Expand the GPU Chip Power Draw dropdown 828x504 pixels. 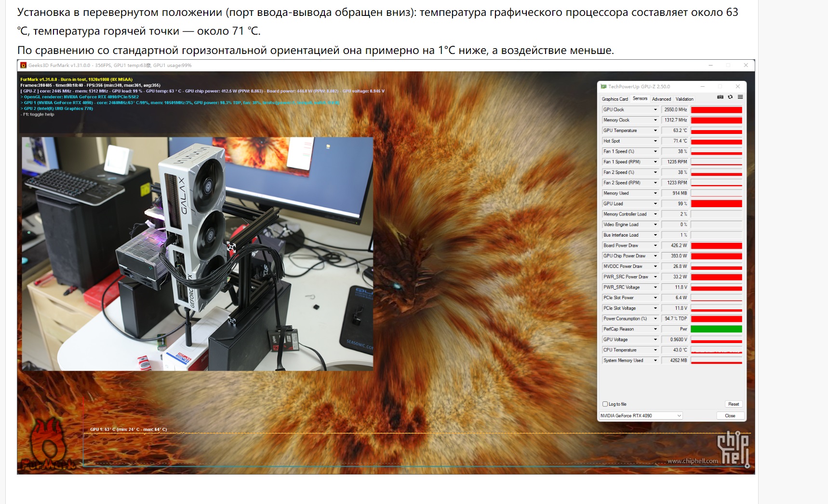[x=655, y=256]
